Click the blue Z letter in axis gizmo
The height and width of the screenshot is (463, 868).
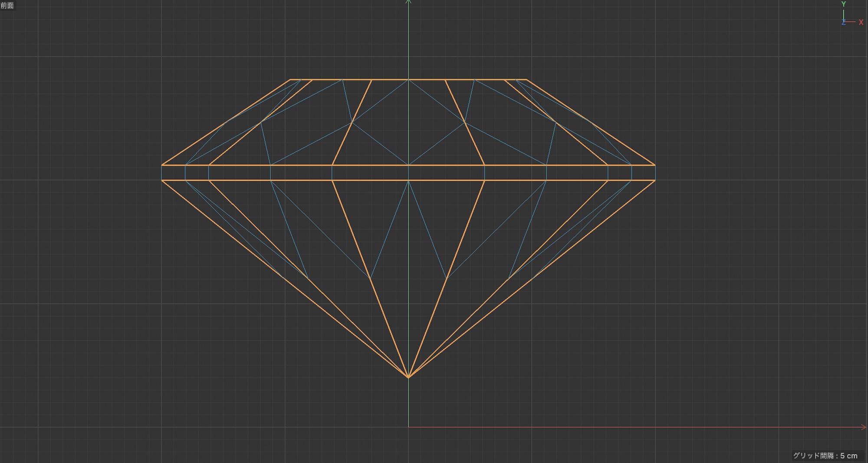tap(843, 23)
